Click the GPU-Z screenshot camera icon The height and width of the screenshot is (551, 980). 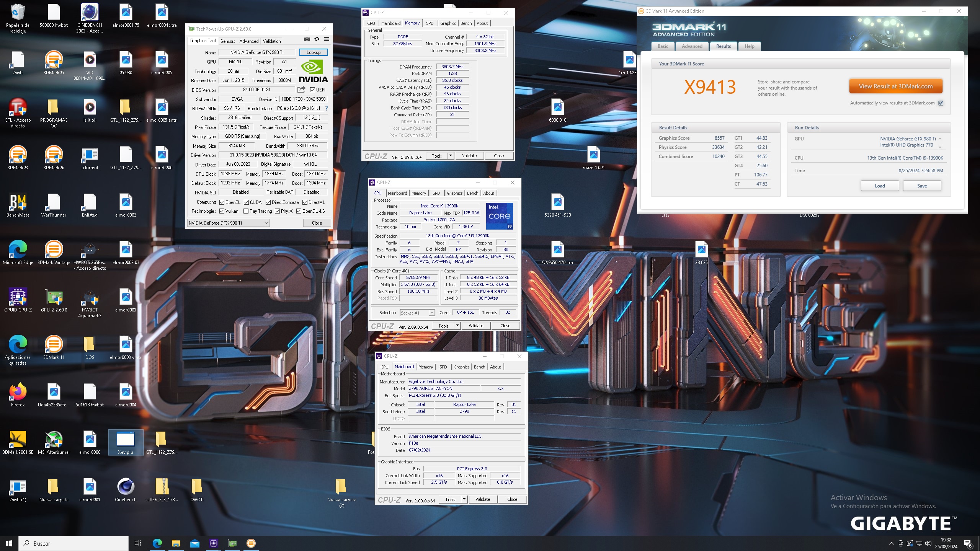[x=307, y=39]
